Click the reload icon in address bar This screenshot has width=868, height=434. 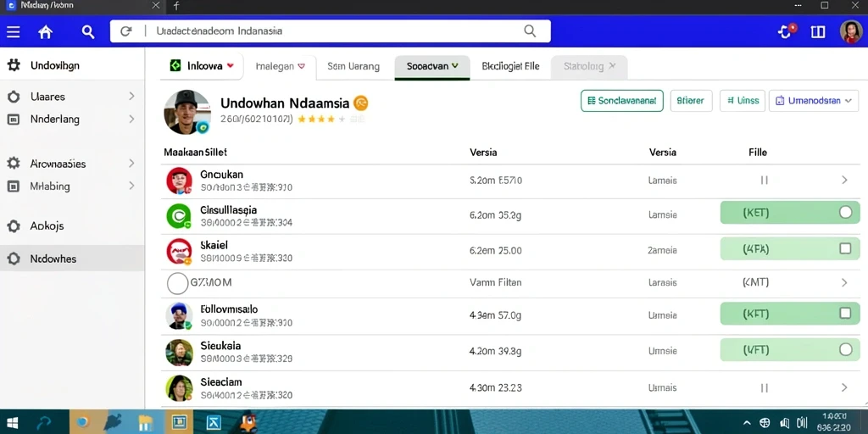(126, 31)
